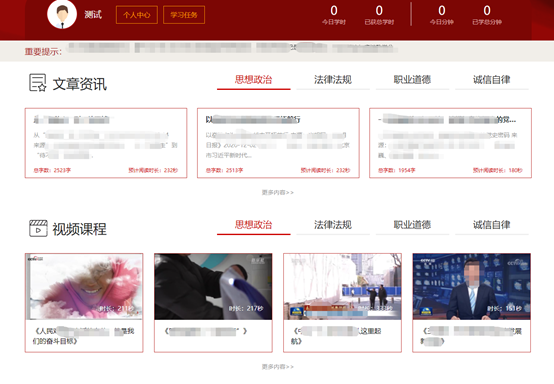Image resolution: width=554 pixels, height=384 pixels.
Task: Open the article card with 2513字
Action: coord(278,143)
